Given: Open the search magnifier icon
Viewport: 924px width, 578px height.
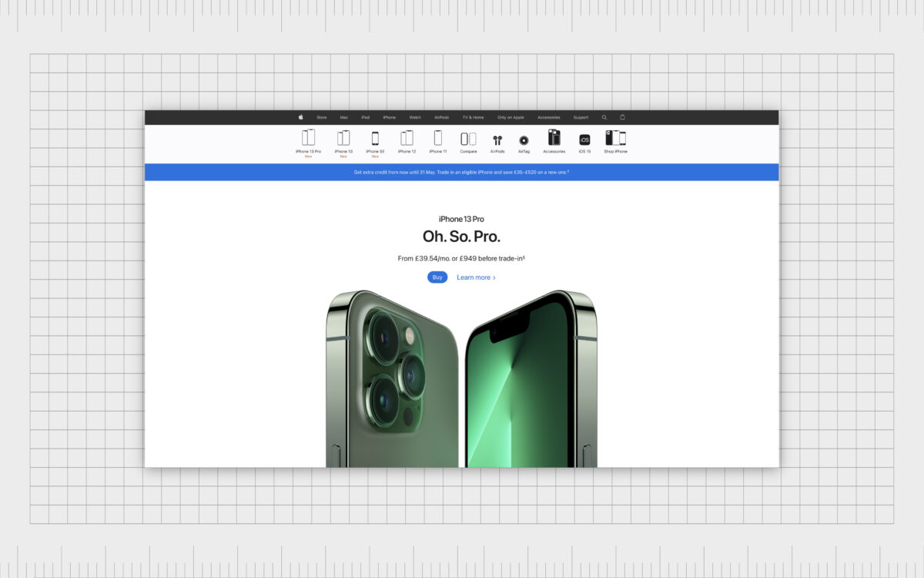Looking at the screenshot, I should pos(604,117).
